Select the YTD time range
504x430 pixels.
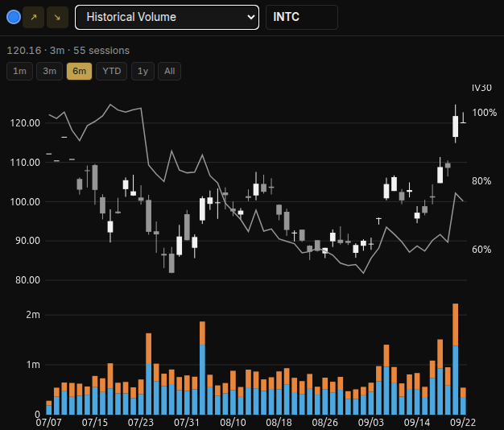[x=112, y=71]
